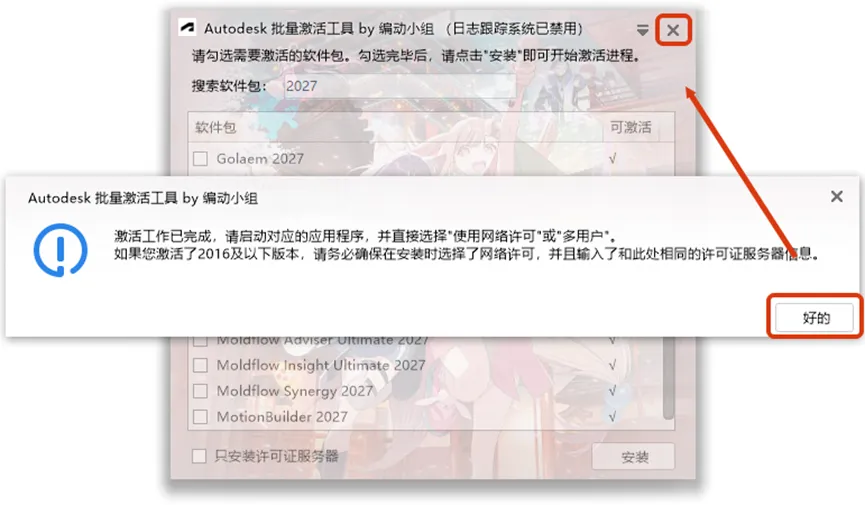Check the MotionBuilder 2027 checkbox
The width and height of the screenshot is (865, 505).
pos(200,417)
